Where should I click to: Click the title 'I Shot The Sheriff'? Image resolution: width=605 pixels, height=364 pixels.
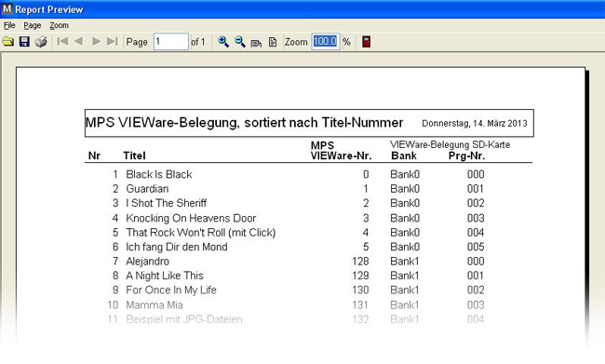167,203
